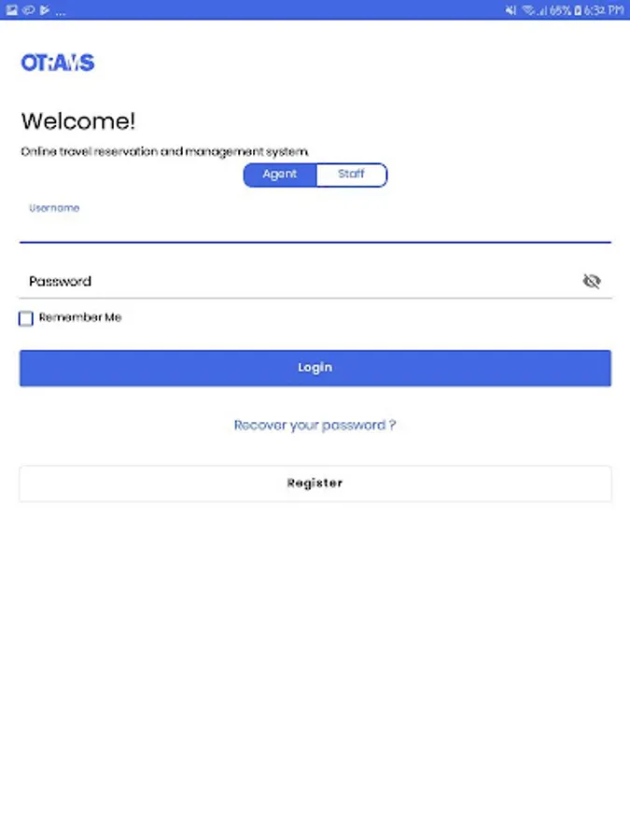Viewport: 630px width, 840px height.
Task: Tap the Play Store notification icon
Action: click(x=44, y=10)
